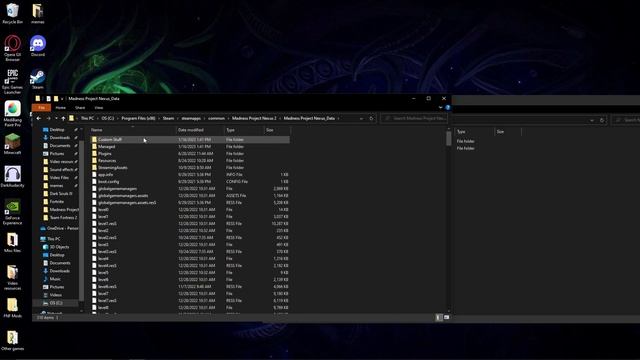This screenshot has width=640, height=360.
Task: Switch to large icons view in status bar
Action: click(x=446, y=317)
